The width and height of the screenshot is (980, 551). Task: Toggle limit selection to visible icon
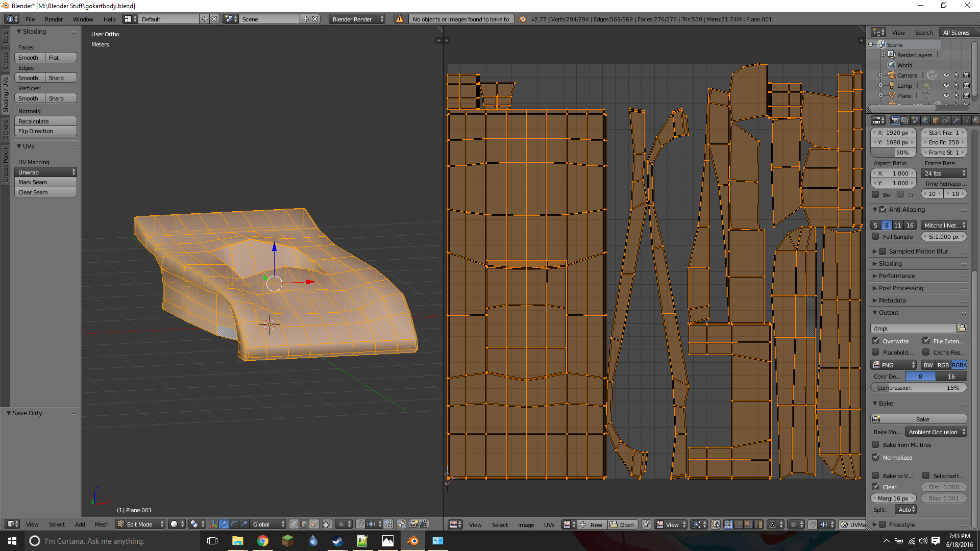click(x=327, y=524)
